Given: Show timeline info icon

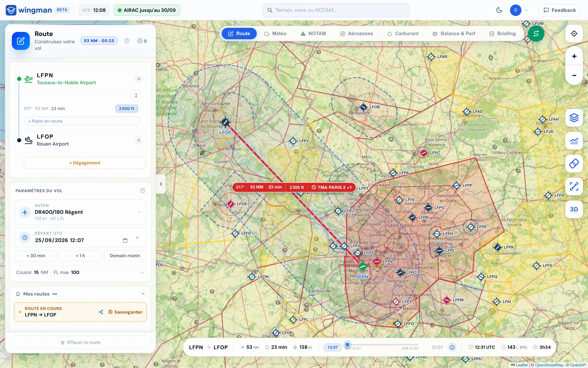Looking at the screenshot, I should tap(452, 347).
